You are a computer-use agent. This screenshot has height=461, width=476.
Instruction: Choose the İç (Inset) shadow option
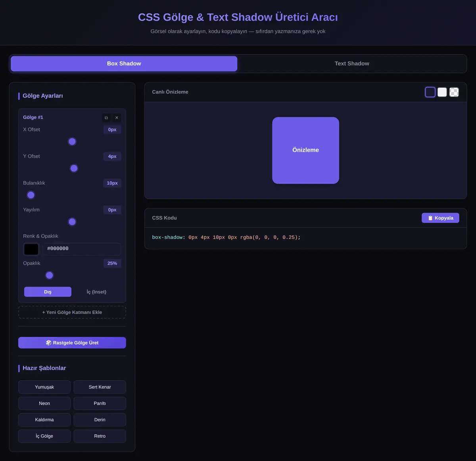pyautogui.click(x=96, y=292)
